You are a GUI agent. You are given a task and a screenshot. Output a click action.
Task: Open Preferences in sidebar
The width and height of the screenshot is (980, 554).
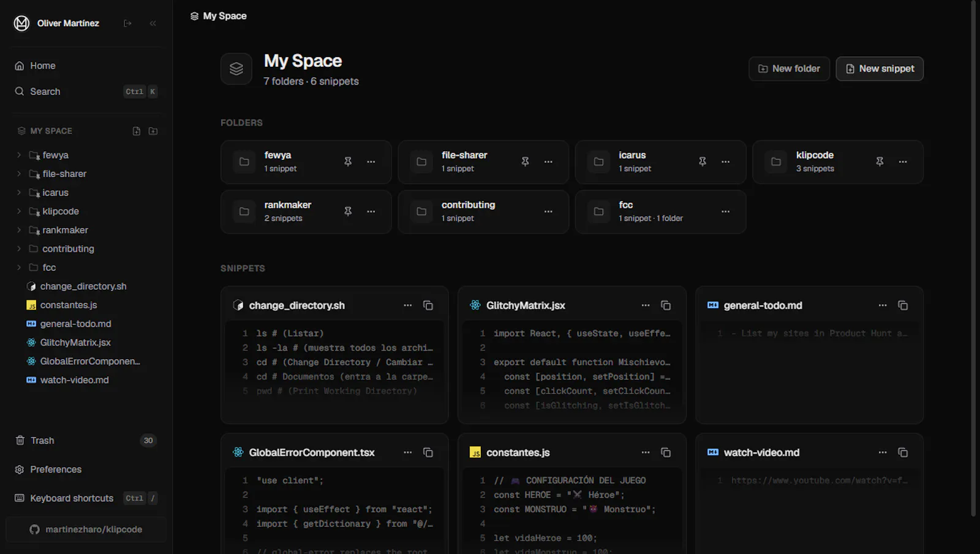coord(86,469)
